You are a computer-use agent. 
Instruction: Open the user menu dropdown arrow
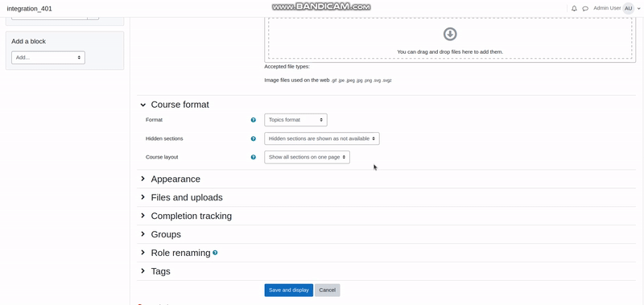(x=639, y=9)
